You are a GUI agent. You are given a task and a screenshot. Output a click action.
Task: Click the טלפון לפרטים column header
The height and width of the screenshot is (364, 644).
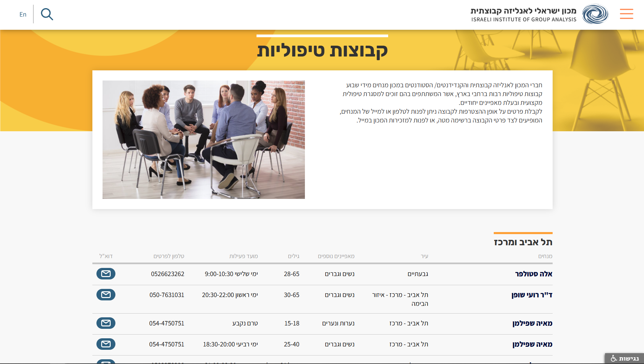[x=169, y=256]
